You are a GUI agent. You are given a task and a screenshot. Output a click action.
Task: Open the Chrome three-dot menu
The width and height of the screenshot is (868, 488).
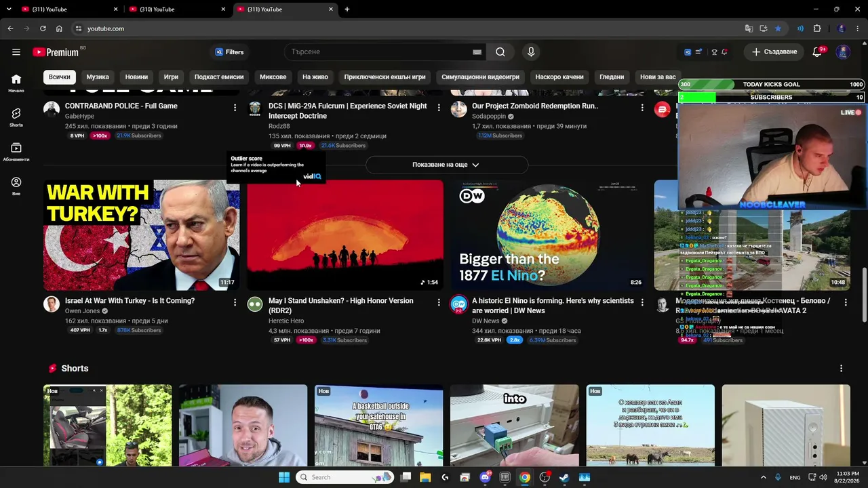(x=857, y=28)
